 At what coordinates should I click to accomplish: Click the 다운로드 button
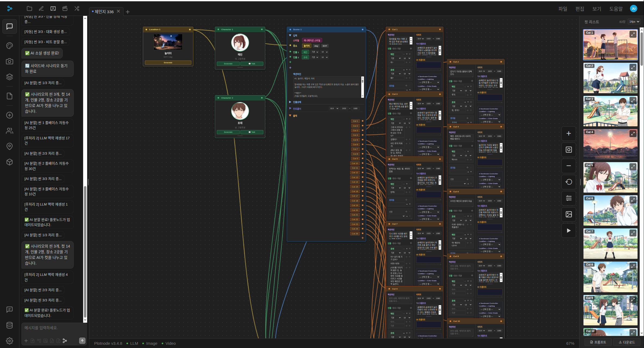pyautogui.click(x=627, y=342)
